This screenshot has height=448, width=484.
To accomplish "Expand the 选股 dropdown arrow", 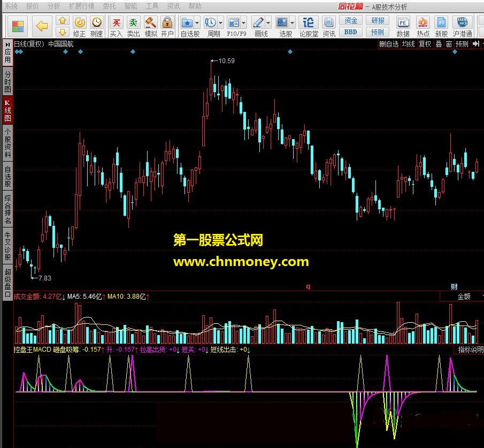I will (x=292, y=22).
